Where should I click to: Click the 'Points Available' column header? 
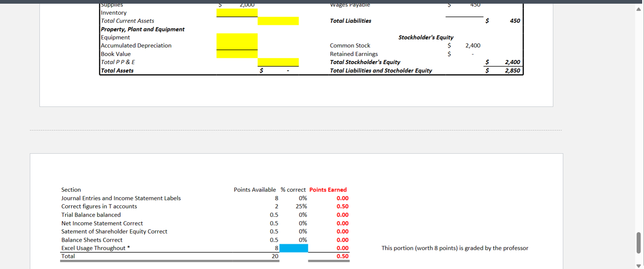click(255, 189)
